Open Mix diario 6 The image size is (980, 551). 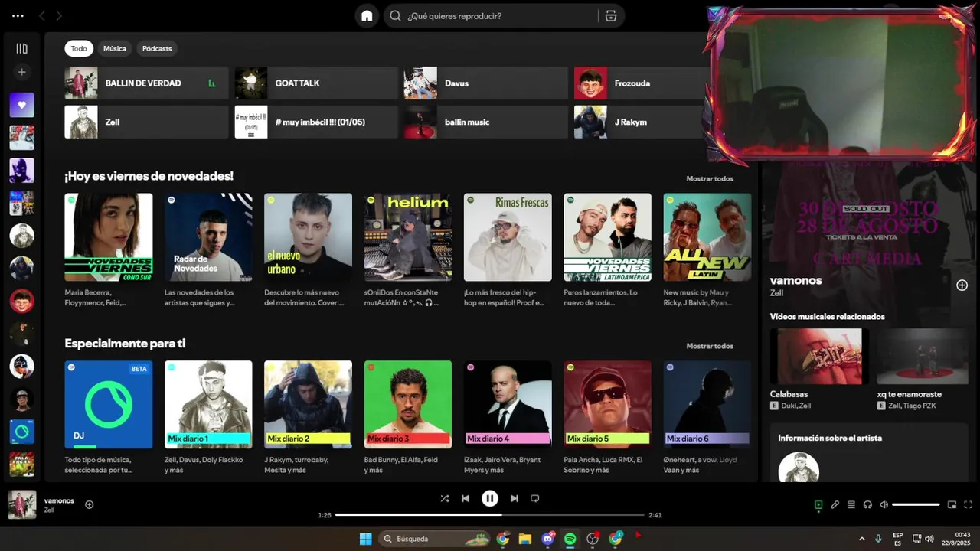click(707, 405)
